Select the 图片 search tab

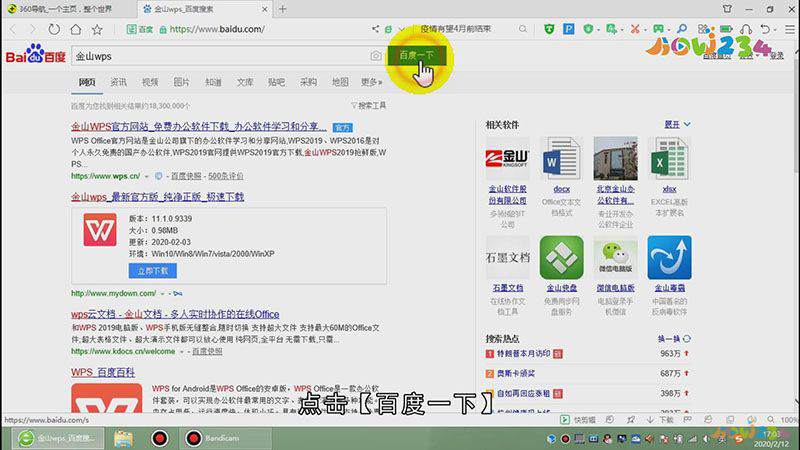point(182,82)
